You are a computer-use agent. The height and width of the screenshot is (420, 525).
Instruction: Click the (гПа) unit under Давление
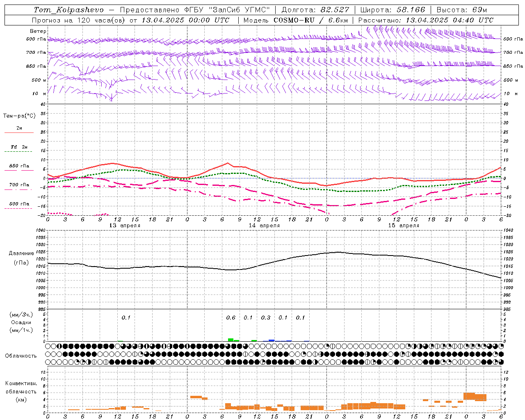(21, 263)
